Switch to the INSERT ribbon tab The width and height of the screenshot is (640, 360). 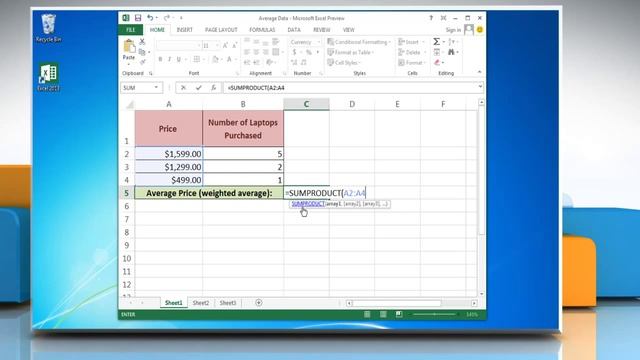(x=184, y=30)
